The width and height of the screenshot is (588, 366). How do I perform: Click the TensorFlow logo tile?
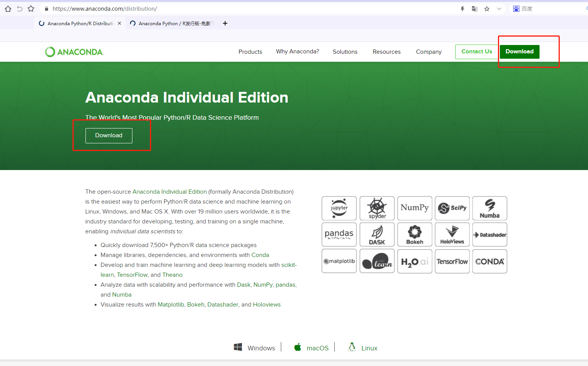pyautogui.click(x=452, y=261)
